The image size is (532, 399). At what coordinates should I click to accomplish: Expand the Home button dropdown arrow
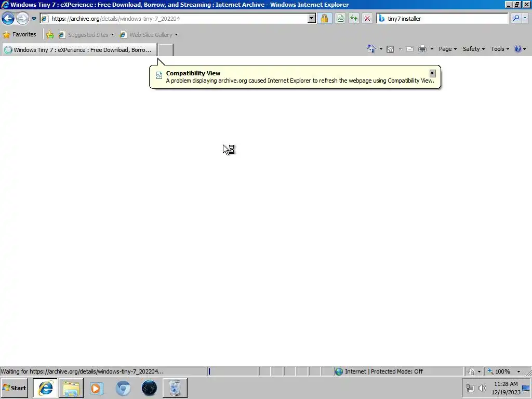[x=381, y=49]
